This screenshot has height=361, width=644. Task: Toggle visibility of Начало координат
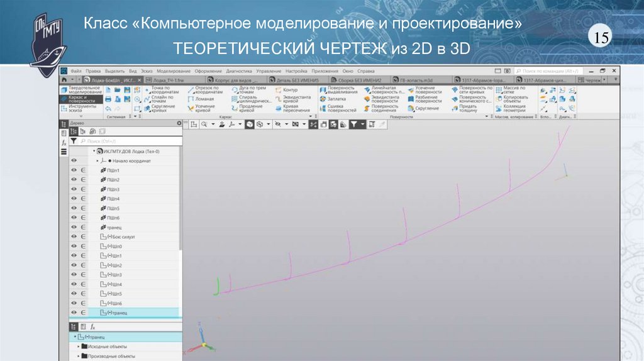74,160
